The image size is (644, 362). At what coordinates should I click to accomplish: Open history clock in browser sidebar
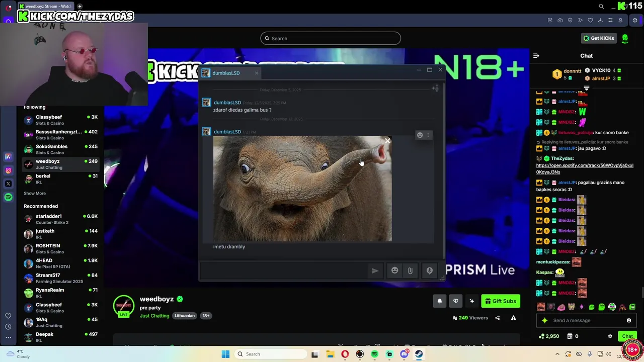8,327
